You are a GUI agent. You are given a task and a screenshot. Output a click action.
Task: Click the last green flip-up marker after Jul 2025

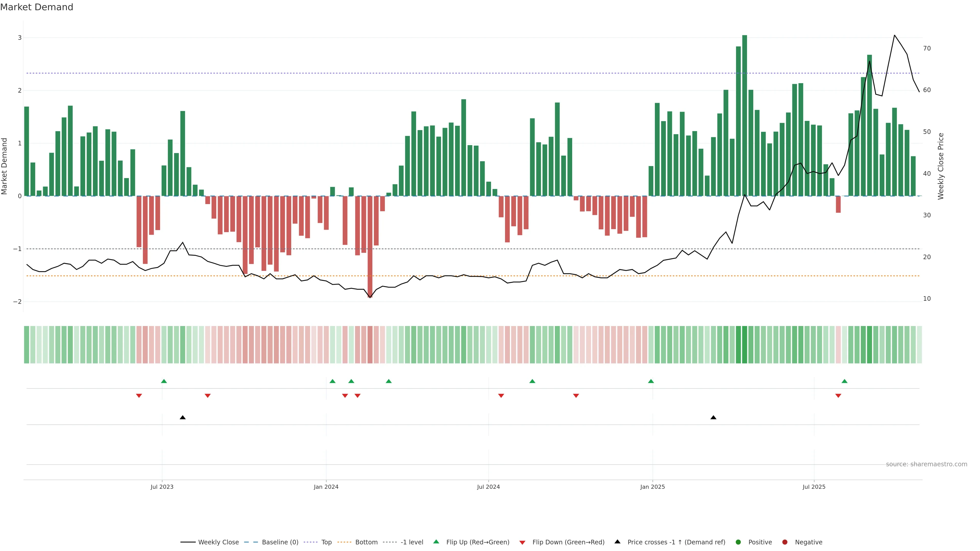click(844, 381)
